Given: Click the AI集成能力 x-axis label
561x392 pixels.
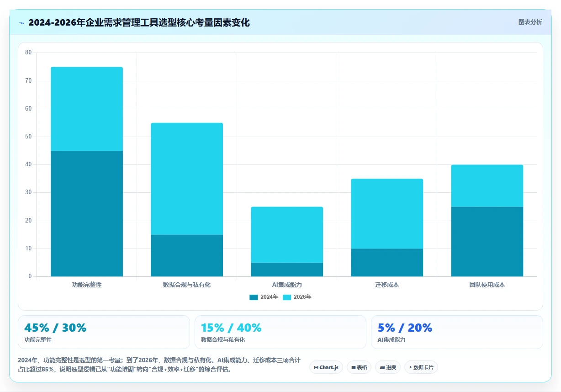Looking at the screenshot, I should click(287, 285).
